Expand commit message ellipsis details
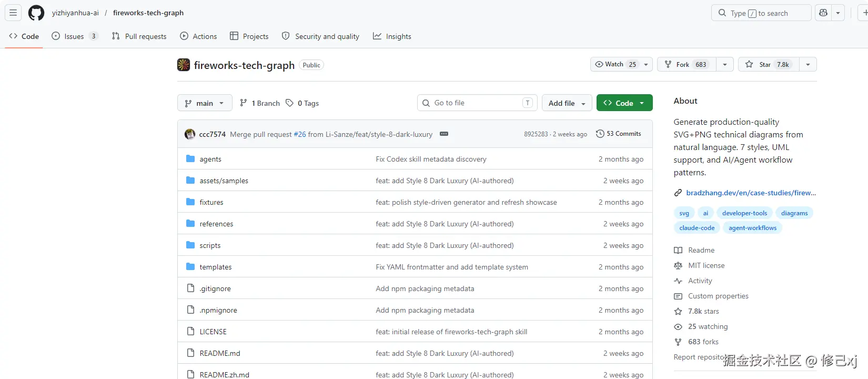The image size is (868, 379). click(444, 134)
